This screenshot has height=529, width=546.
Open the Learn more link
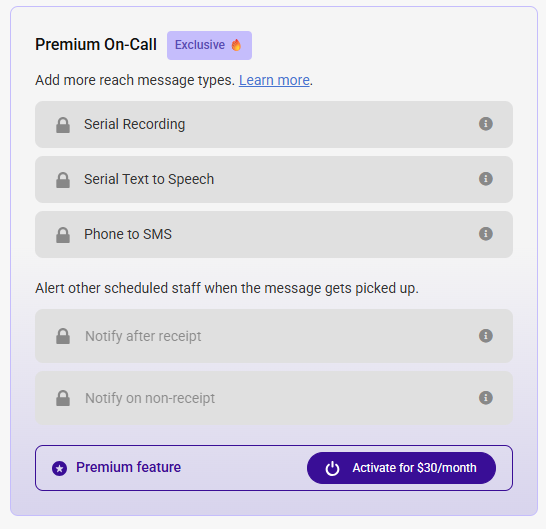(x=274, y=80)
